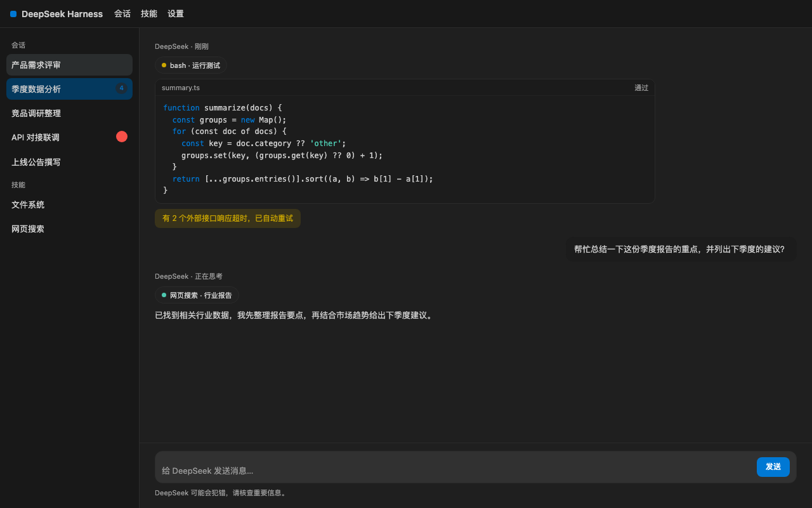
Task: Click the 通过 status label
Action: pos(641,88)
